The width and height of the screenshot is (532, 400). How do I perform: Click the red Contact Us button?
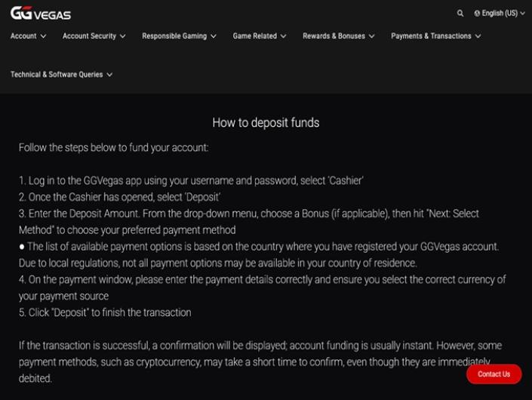[494, 374]
